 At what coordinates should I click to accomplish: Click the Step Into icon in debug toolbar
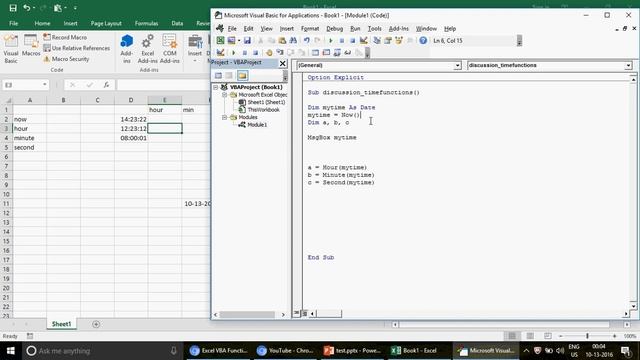(280, 53)
